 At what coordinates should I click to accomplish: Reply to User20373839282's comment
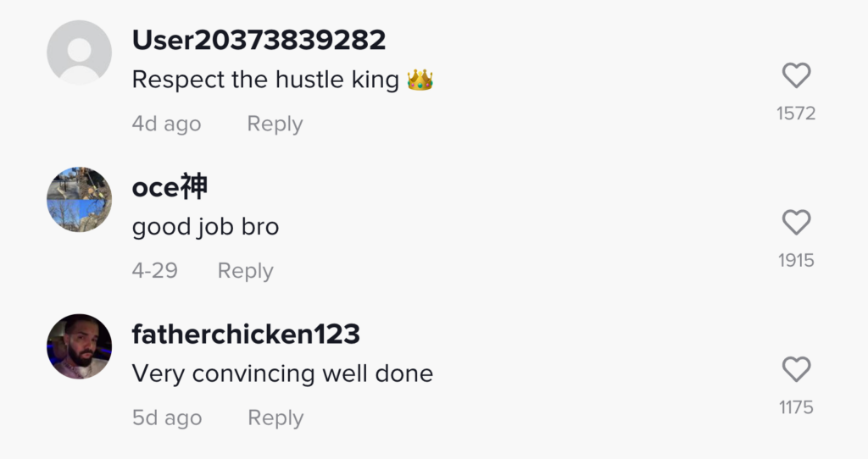click(275, 124)
